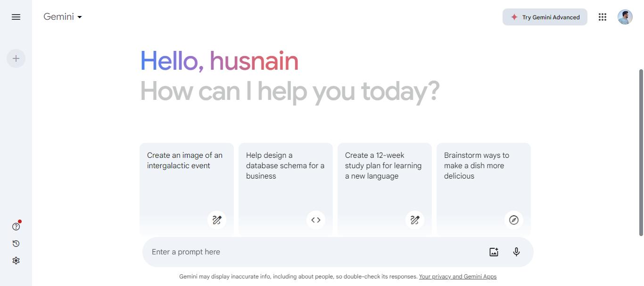Click the compass icon on delicious dish card
Screen dimensions: 644x286
(x=513, y=220)
